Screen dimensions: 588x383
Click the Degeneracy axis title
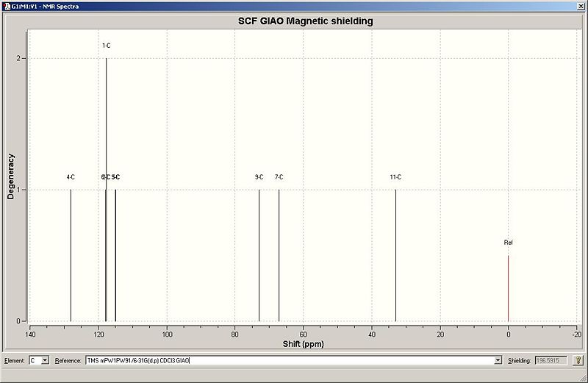10,176
